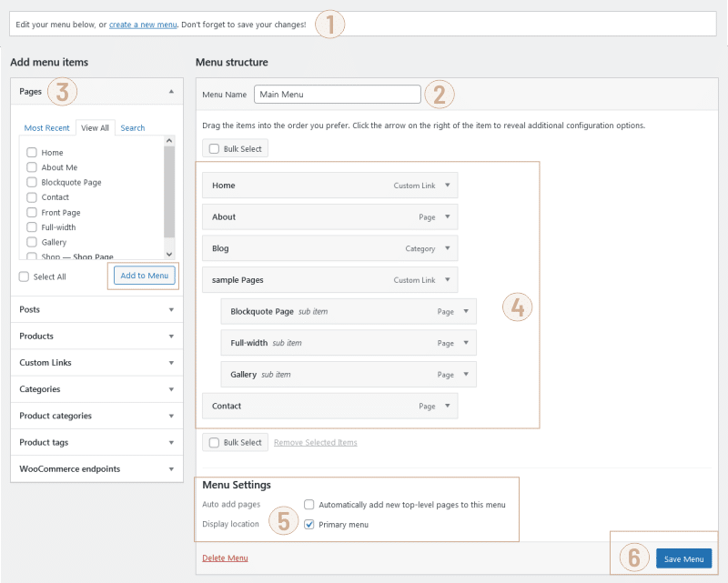Viewport: 728px width, 583px height.
Task: Select the Contact menu structure item
Action: point(330,406)
